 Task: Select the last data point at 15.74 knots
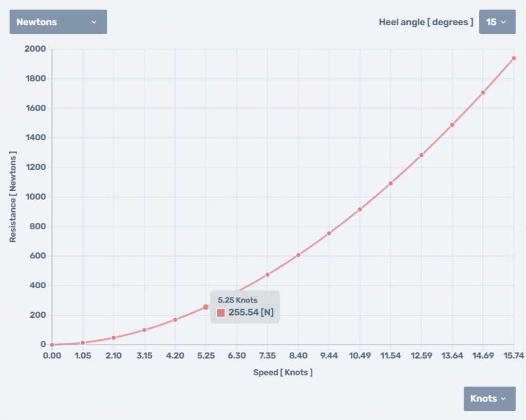[514, 58]
